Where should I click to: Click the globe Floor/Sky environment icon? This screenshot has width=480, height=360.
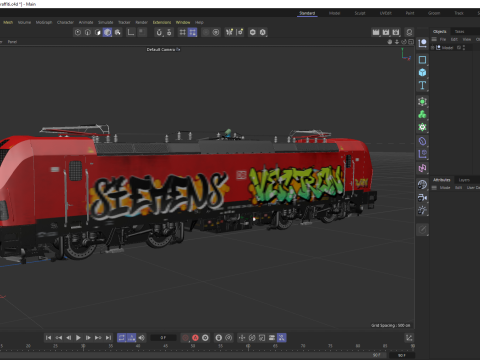[422, 184]
